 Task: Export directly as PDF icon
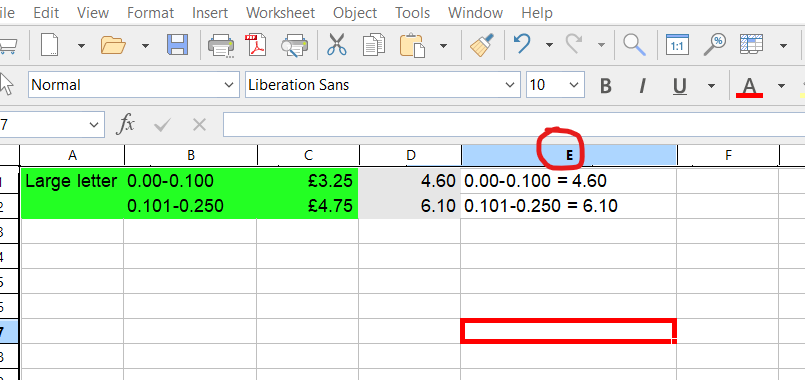[x=256, y=46]
